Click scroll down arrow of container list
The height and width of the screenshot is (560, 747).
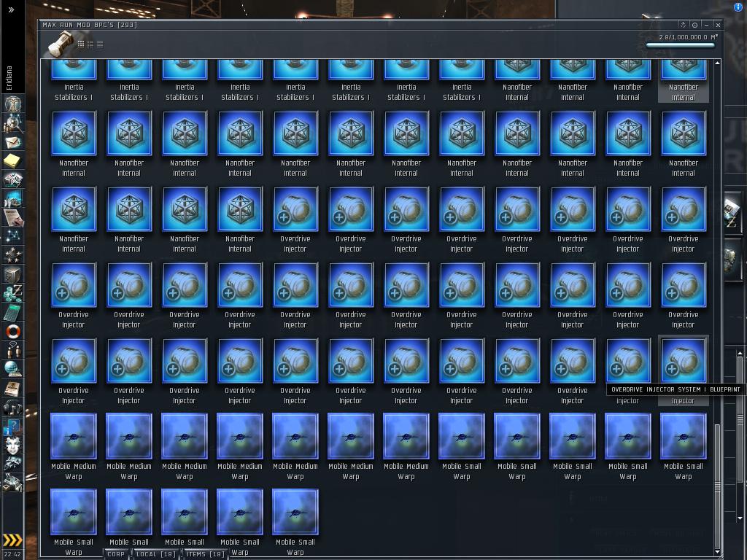[718, 552]
